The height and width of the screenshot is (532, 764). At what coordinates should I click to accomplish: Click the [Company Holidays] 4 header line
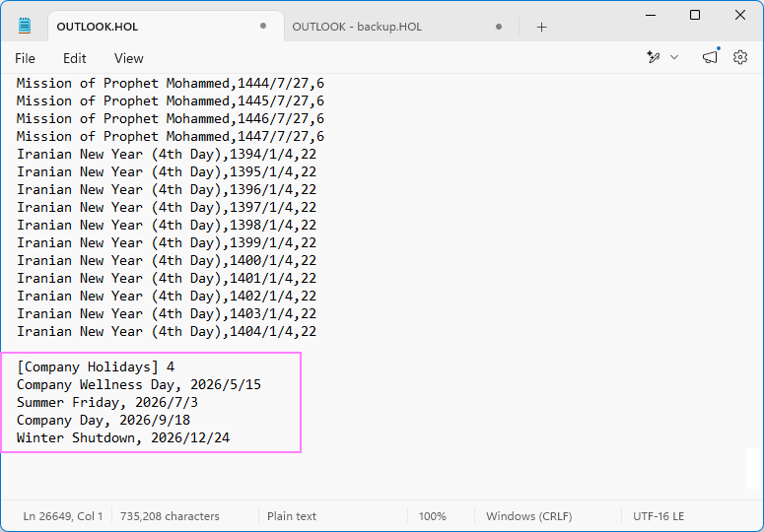[96, 367]
